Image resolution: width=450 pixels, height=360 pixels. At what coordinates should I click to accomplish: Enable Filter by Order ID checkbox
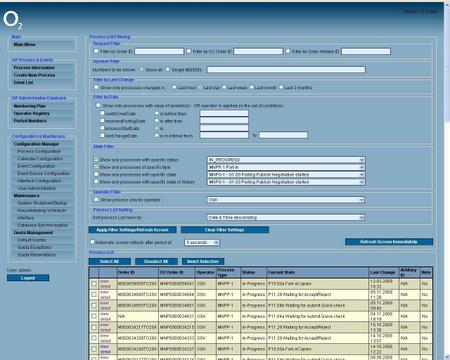(96, 51)
